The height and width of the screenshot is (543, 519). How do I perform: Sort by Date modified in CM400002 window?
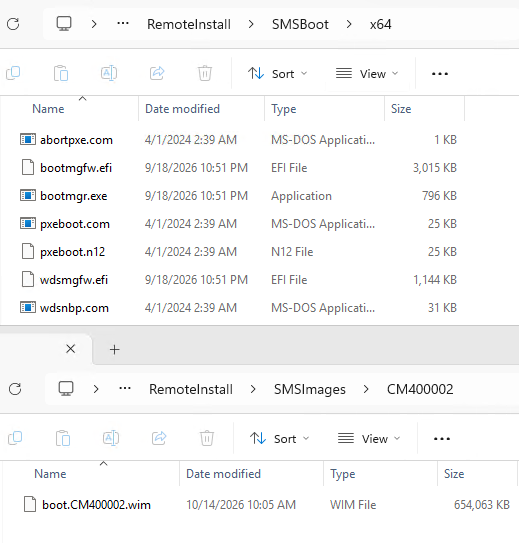click(223, 474)
